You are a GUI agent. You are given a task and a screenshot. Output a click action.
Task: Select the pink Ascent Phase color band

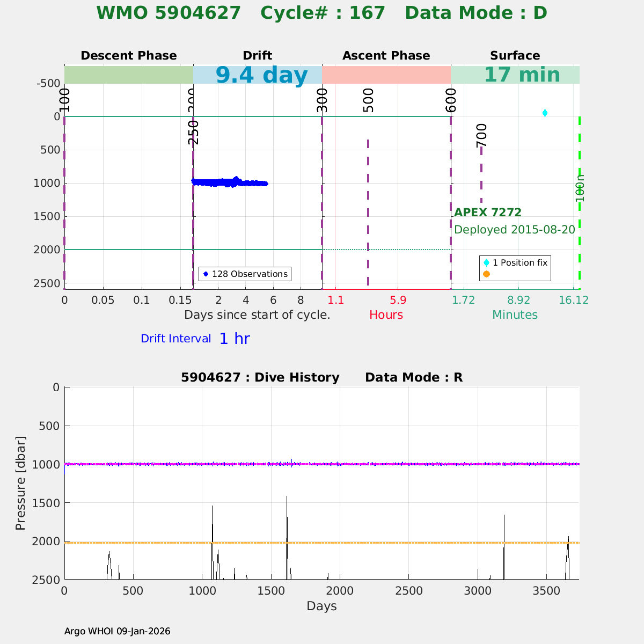coord(386,75)
